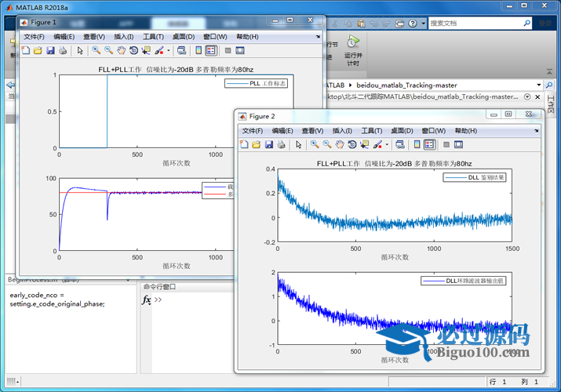Open 工具(T) menu in Figure 1
The width and height of the screenshot is (561, 392).
point(153,37)
